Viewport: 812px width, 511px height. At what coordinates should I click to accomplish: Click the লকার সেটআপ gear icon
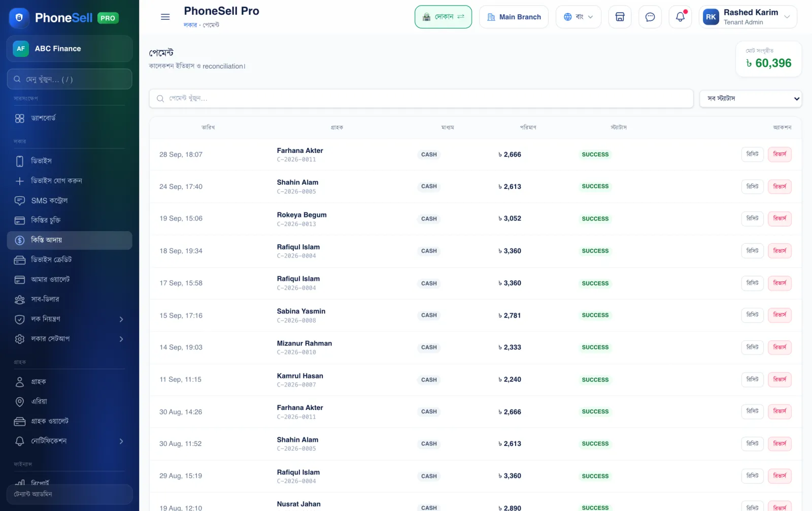tap(19, 339)
